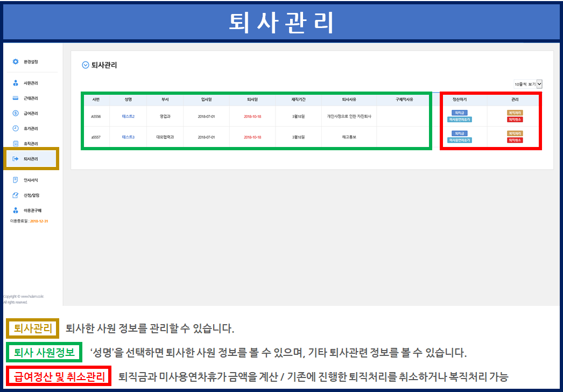Open 급여관리 dollar coin icon
The height and width of the screenshot is (392, 563).
click(x=16, y=114)
